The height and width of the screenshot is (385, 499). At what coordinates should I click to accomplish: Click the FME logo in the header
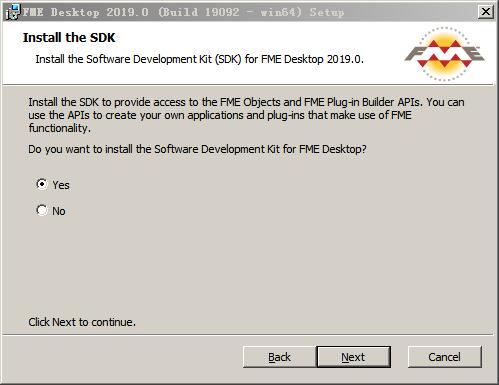445,54
